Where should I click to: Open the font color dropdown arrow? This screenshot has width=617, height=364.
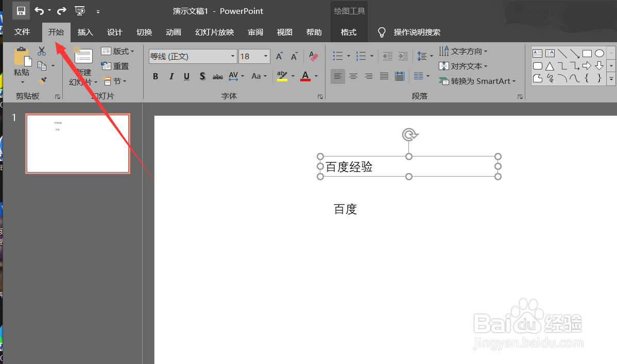[316, 76]
